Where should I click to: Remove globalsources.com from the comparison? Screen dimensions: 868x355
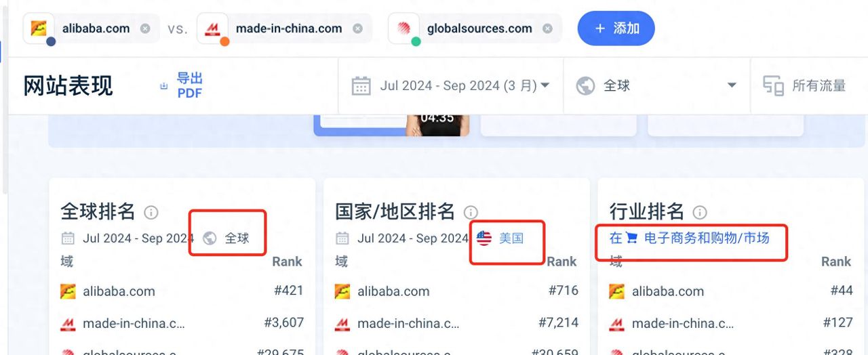pos(547,28)
